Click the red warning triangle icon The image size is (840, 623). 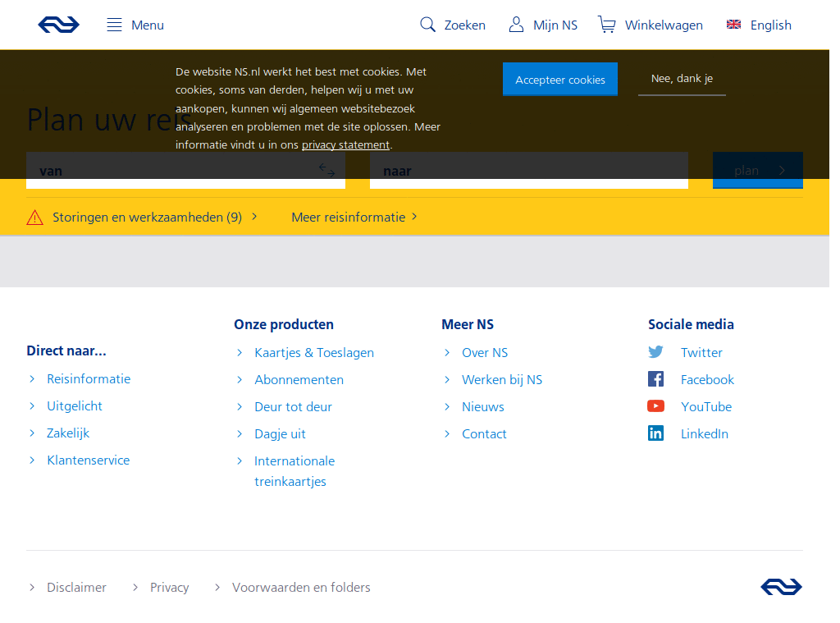pyautogui.click(x=34, y=218)
